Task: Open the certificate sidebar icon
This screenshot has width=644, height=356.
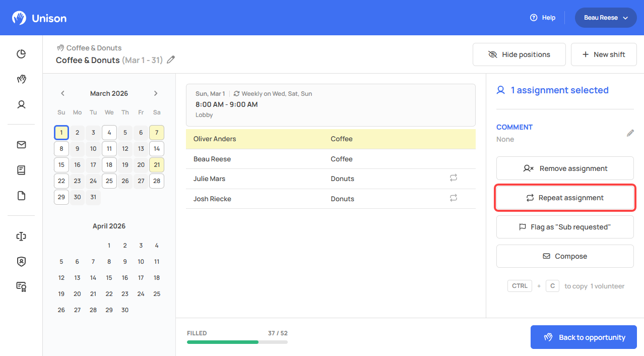Action: click(21, 286)
